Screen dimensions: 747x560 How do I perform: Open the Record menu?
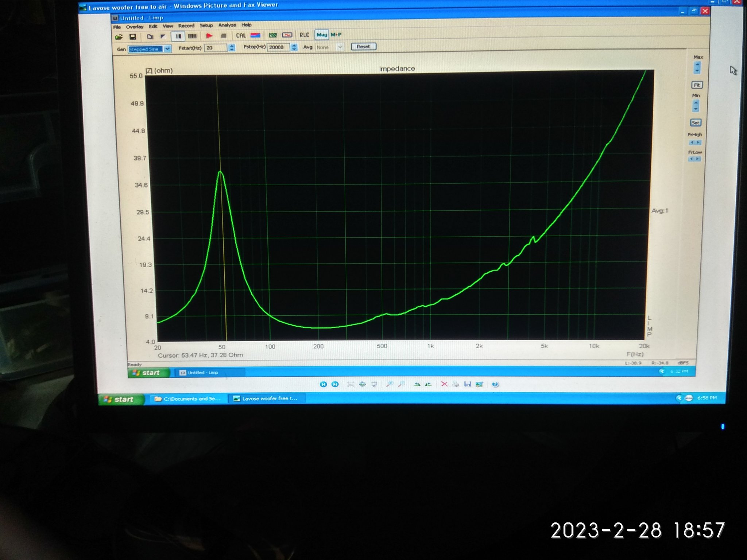coord(186,26)
